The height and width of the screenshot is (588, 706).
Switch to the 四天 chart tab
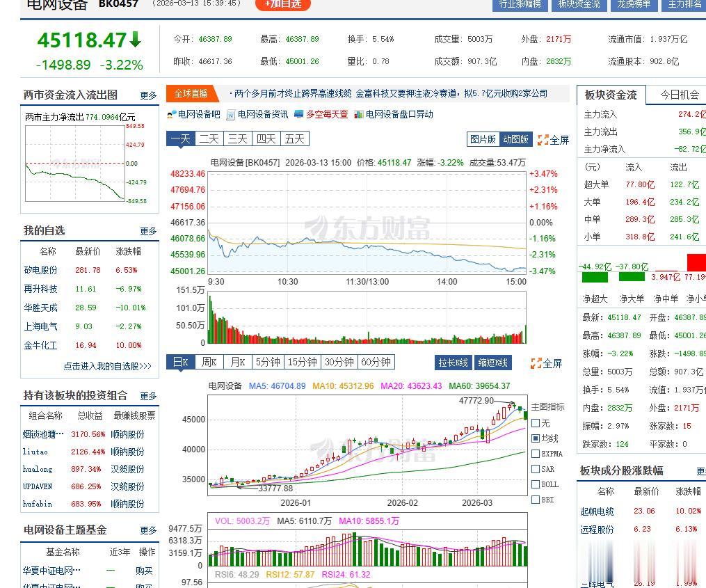tap(266, 138)
